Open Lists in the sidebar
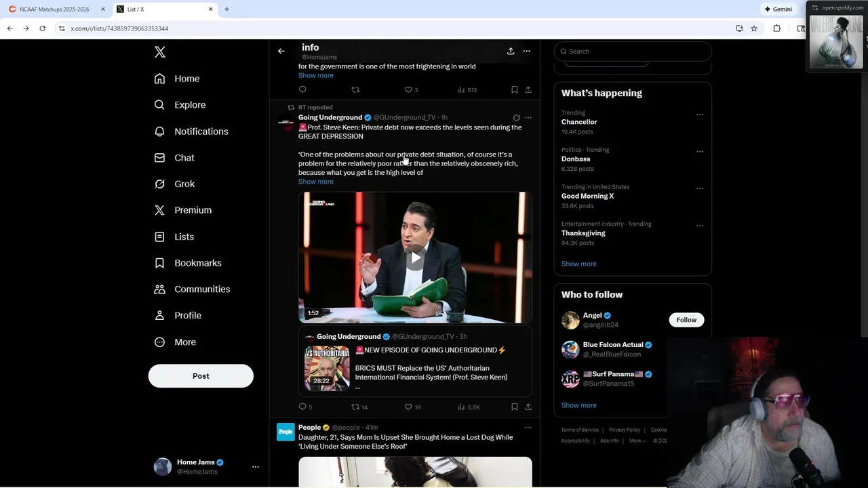 click(174, 237)
